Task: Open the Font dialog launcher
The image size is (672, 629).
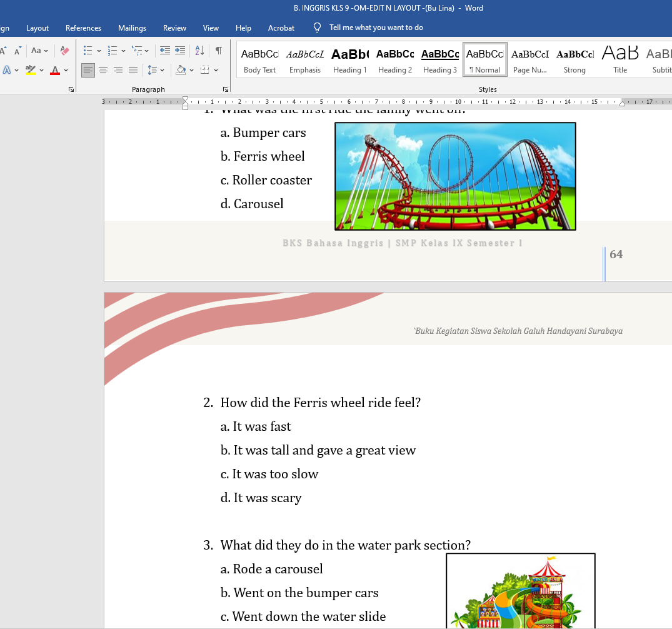Action: pyautogui.click(x=71, y=89)
